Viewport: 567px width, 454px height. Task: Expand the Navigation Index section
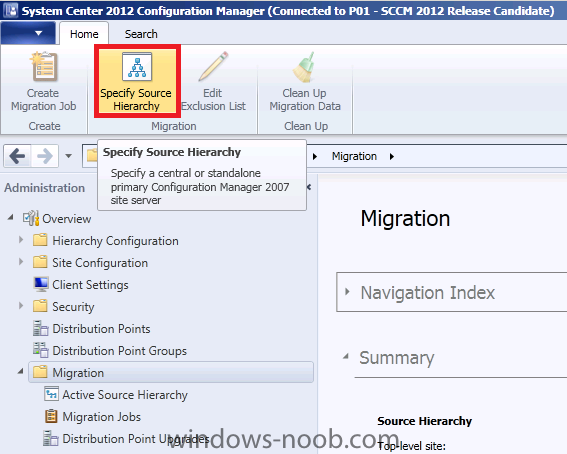point(347,292)
